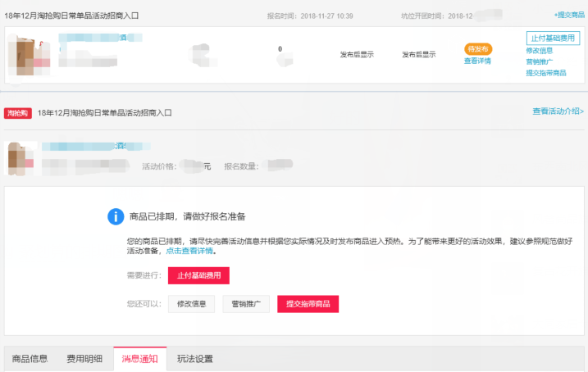Image resolution: width=588 pixels, height=372 pixels.
Task: Click the gray 营销推广 button
Action: 246,304
